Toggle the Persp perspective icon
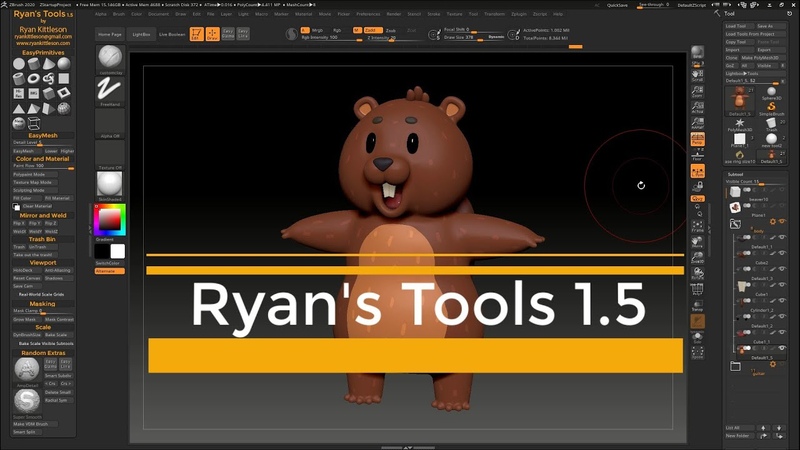 coord(697,139)
